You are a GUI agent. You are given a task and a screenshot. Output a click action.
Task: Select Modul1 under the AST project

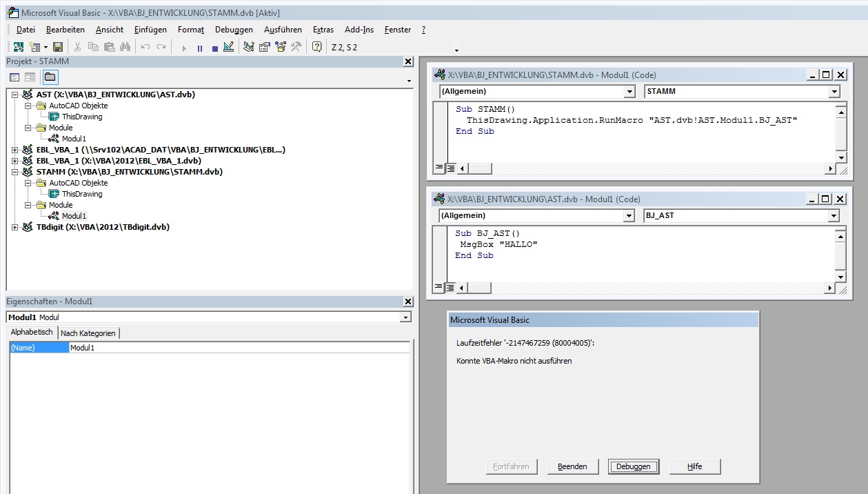74,139
